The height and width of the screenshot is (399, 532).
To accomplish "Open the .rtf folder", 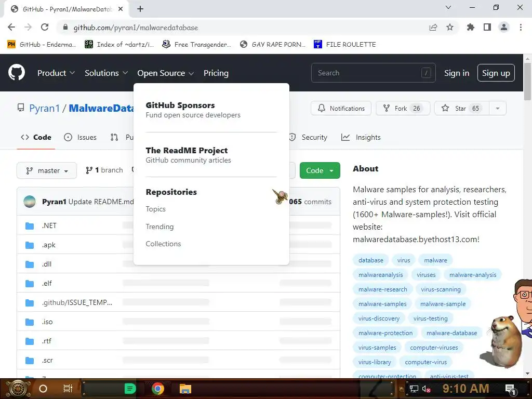I will tap(46, 341).
